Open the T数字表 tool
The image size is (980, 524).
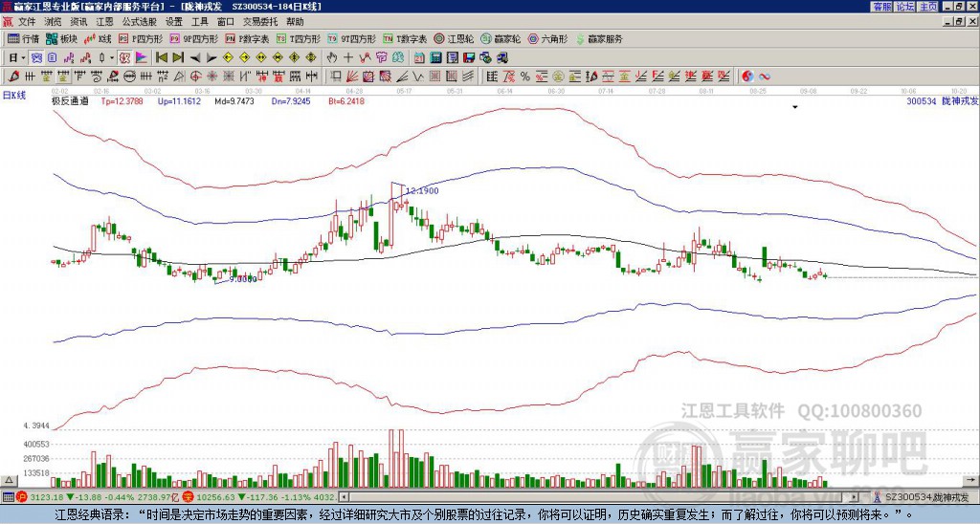(405, 38)
